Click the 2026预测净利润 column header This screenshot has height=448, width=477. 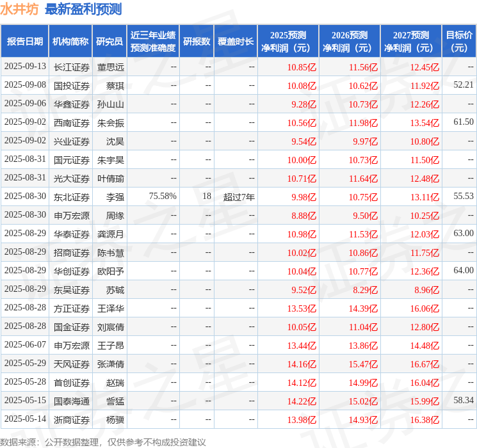click(350, 42)
